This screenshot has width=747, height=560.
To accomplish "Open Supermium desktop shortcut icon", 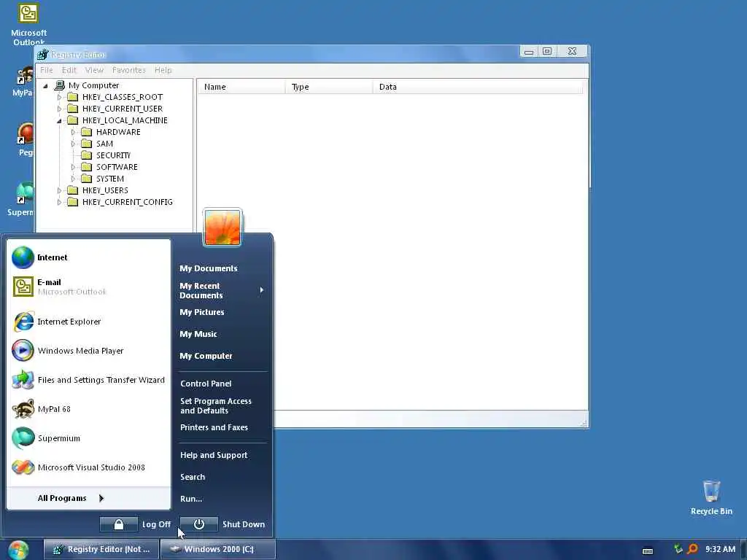I will pos(25,192).
